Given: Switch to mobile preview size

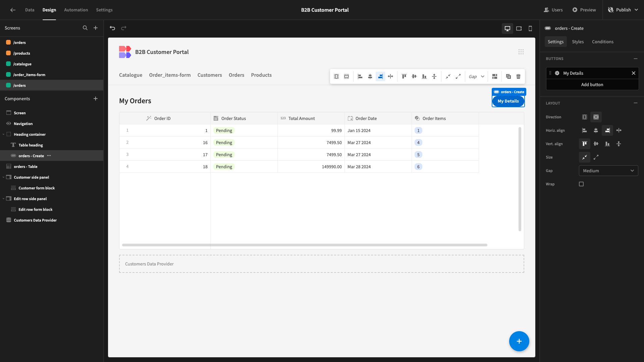Looking at the screenshot, I should [x=530, y=28].
